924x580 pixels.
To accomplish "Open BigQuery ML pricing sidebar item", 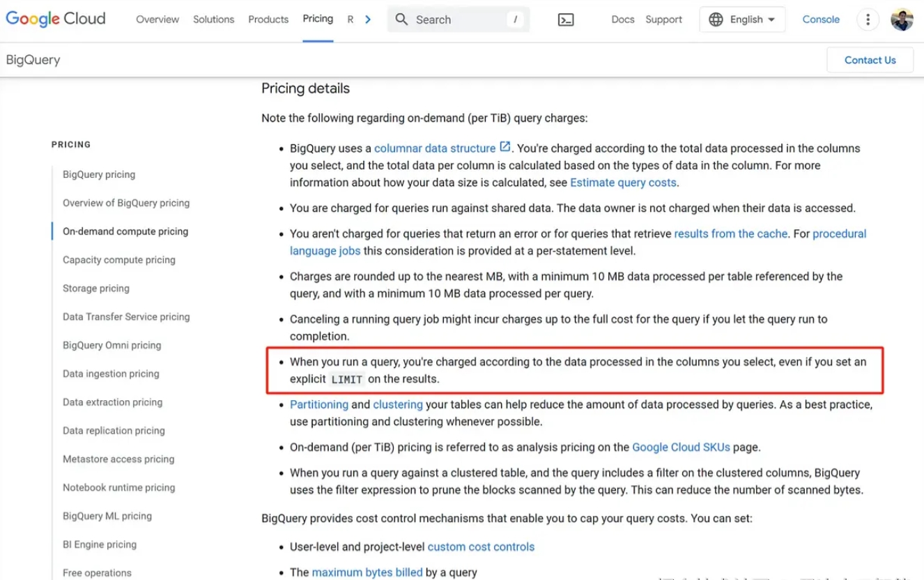I will 107,516.
